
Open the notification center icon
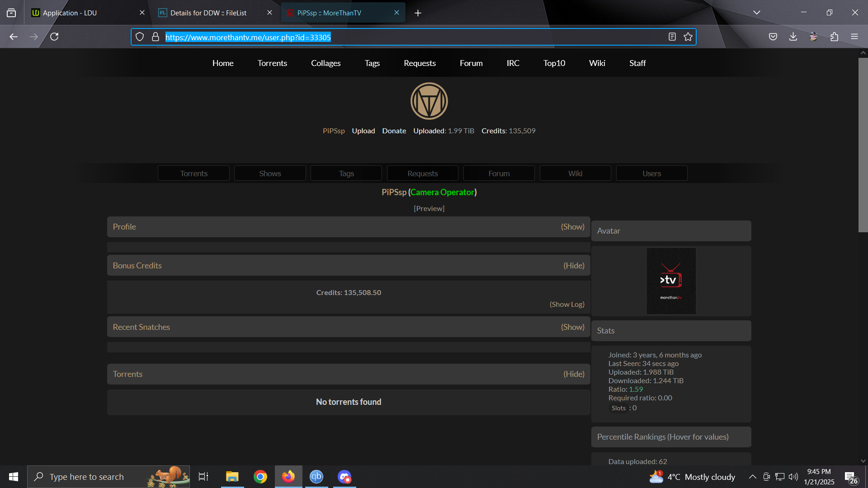click(850, 477)
